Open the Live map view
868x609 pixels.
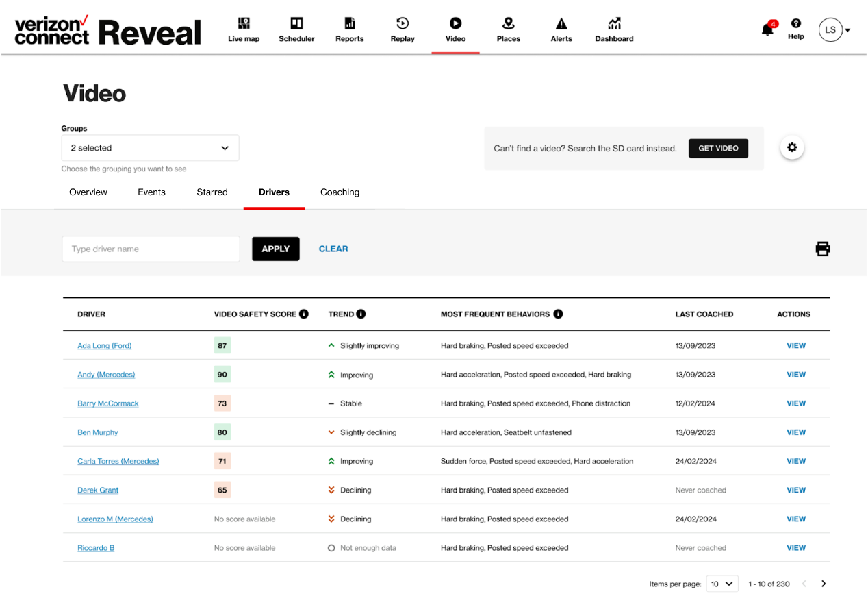click(244, 29)
